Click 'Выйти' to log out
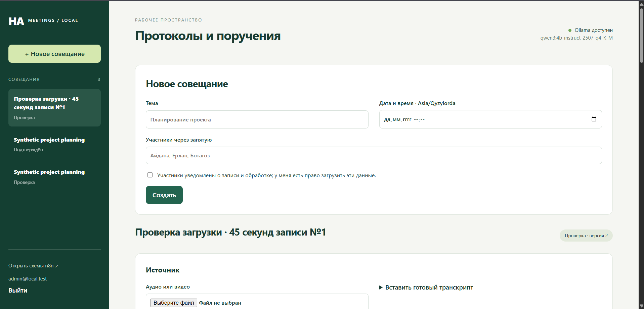Screen dimensions: 644x309 [x=18, y=291]
